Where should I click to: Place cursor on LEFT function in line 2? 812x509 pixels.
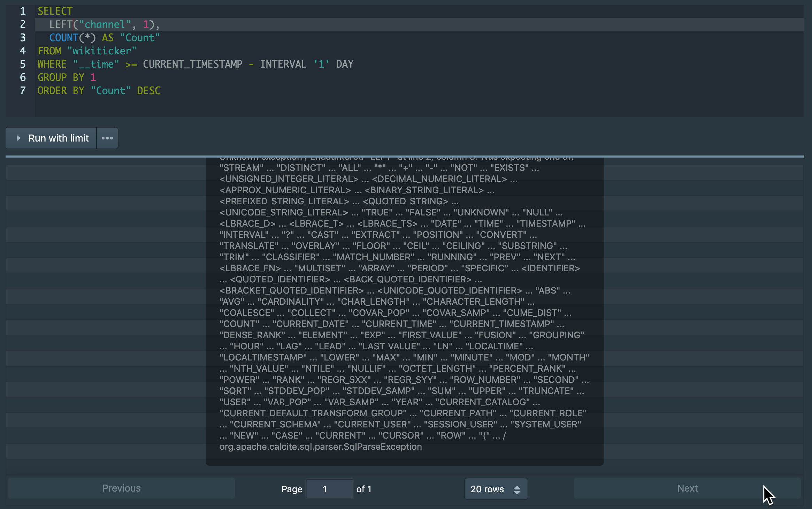(x=61, y=24)
